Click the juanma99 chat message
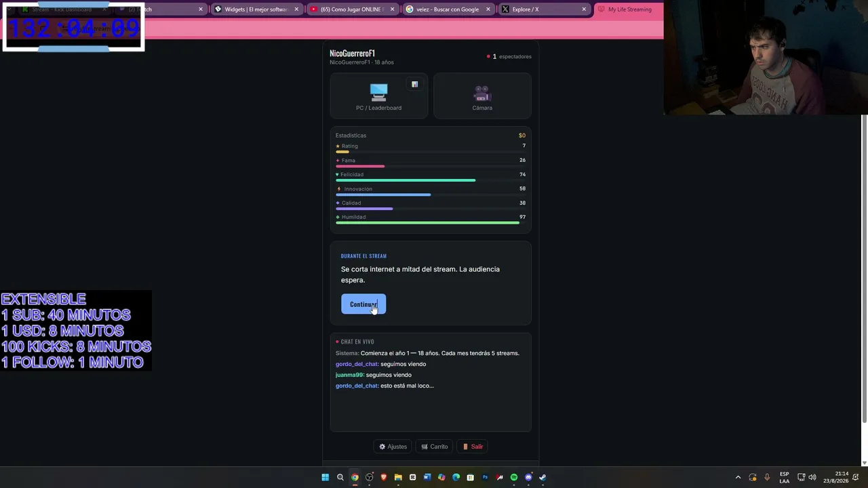The image size is (868, 488). click(x=374, y=375)
